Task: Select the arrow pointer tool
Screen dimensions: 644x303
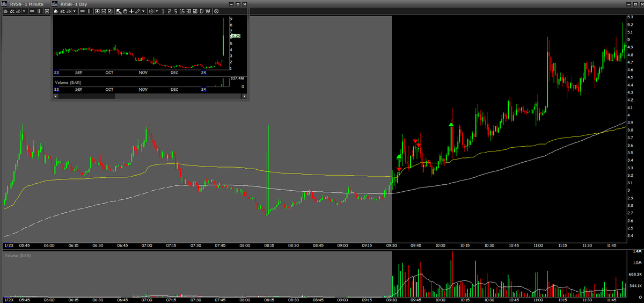Action: [x=119, y=11]
